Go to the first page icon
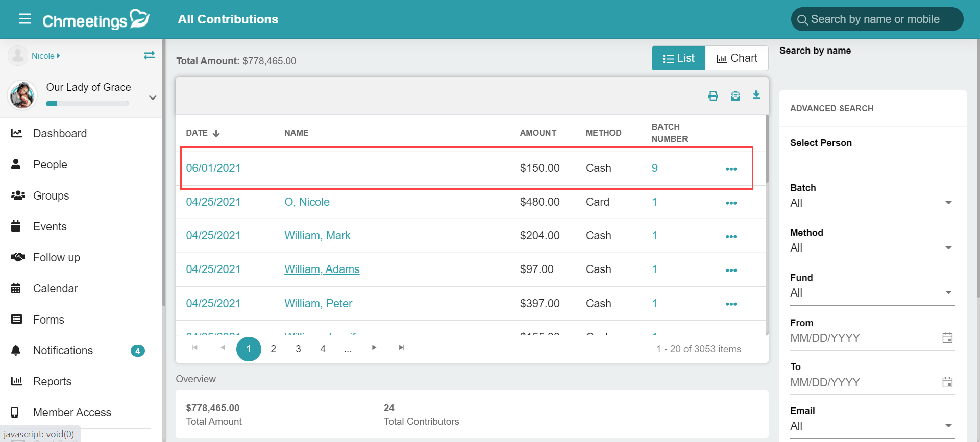Image resolution: width=980 pixels, height=442 pixels. [x=194, y=348]
